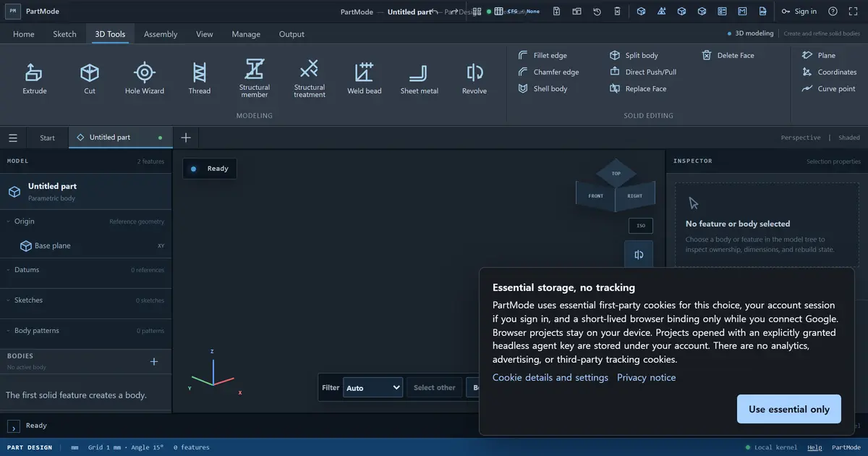Select the Thread tool
This screenshot has height=456, width=868.
pyautogui.click(x=200, y=78)
